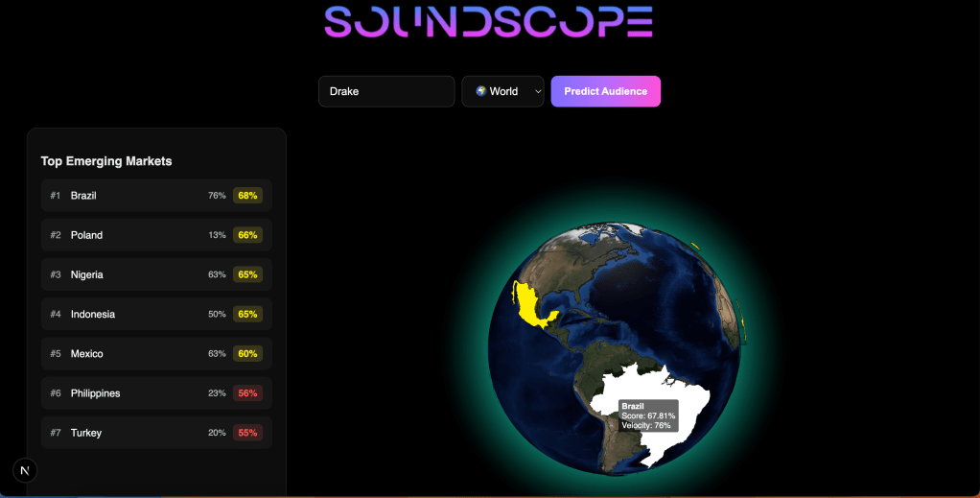The height and width of the screenshot is (498, 980).
Task: Select the Brazil row in emerging markets
Action: pyautogui.click(x=156, y=196)
